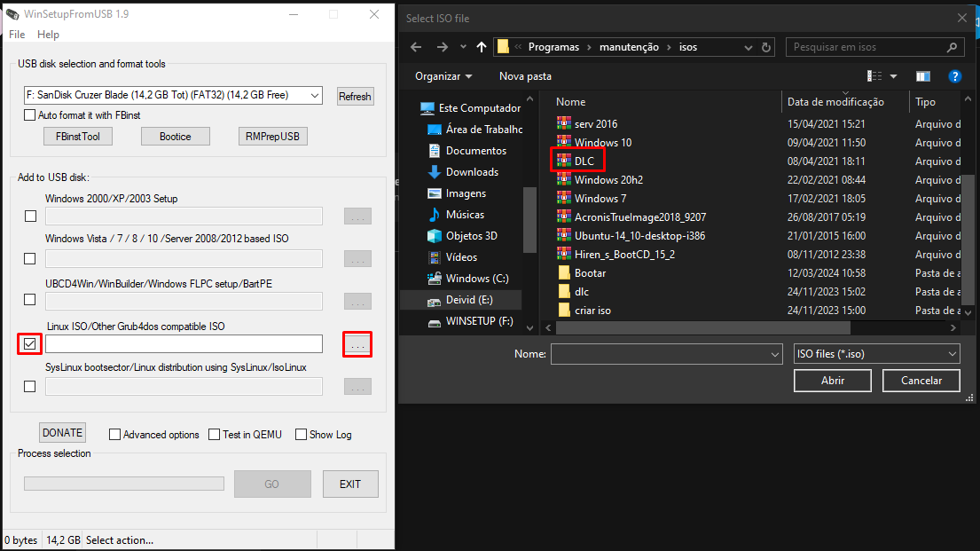Check Windows 2000/XP/2003 Setup box
This screenshot has width=980, height=551.
click(x=30, y=216)
